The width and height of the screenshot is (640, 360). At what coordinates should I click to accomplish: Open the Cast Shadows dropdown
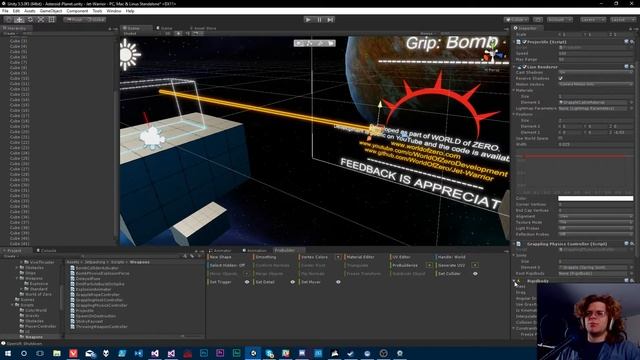[596, 72]
